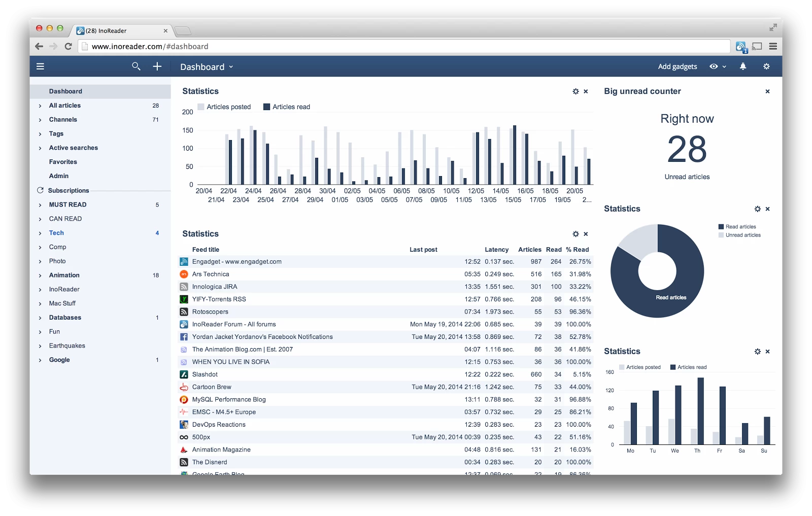Open the hamburger sidebar menu
The width and height of the screenshot is (812, 516).
[41, 66]
